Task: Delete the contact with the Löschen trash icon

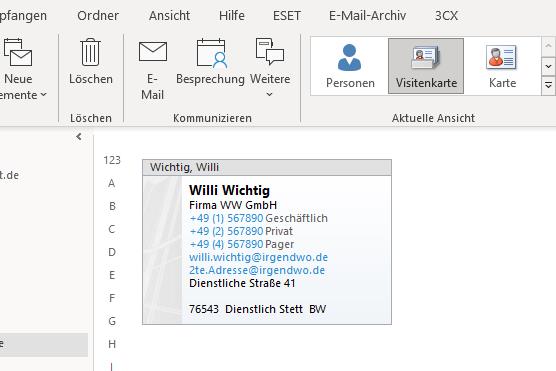Action: pos(91,52)
